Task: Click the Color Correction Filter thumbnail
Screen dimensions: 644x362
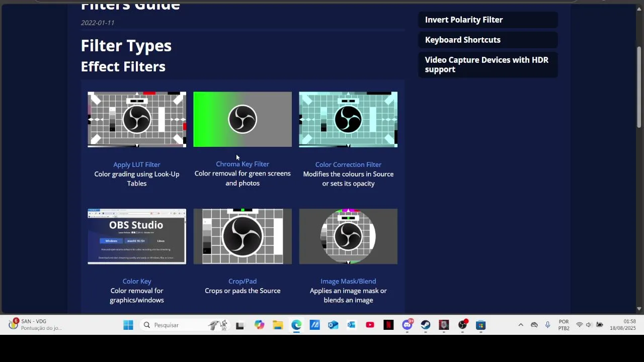Action: pos(348,120)
